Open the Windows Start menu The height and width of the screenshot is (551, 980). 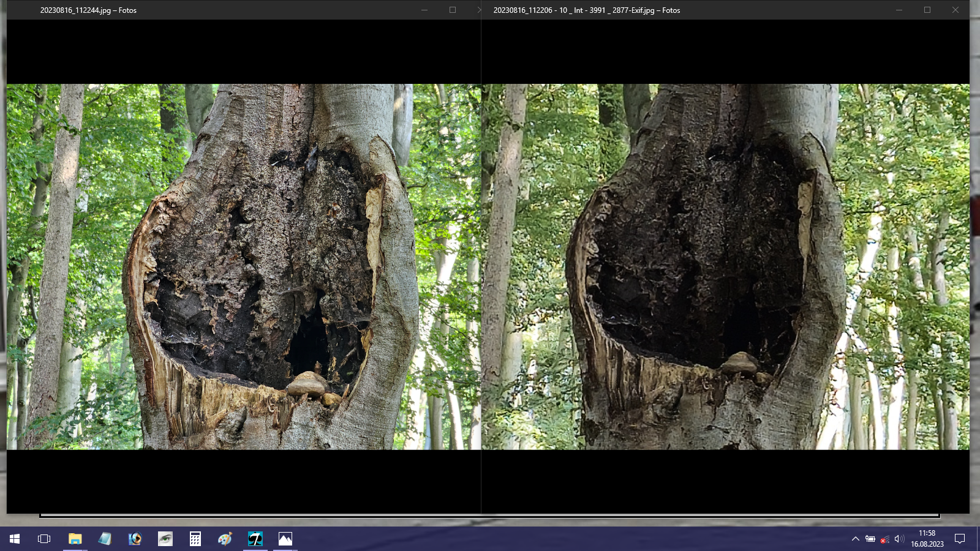point(15,539)
